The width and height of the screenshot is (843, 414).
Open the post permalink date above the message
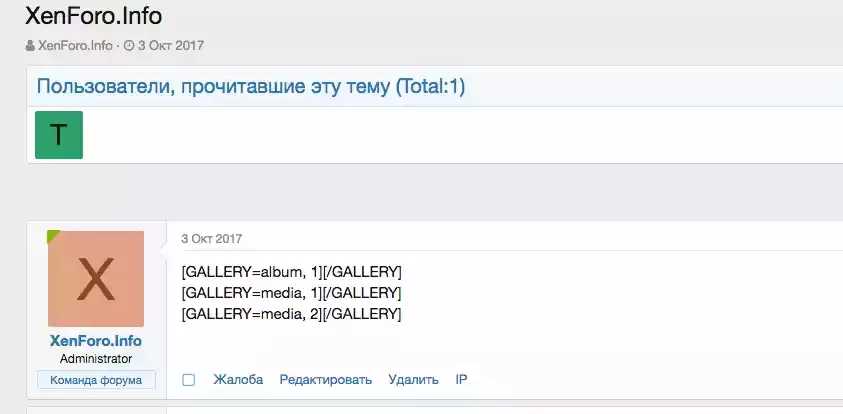[x=211, y=239]
